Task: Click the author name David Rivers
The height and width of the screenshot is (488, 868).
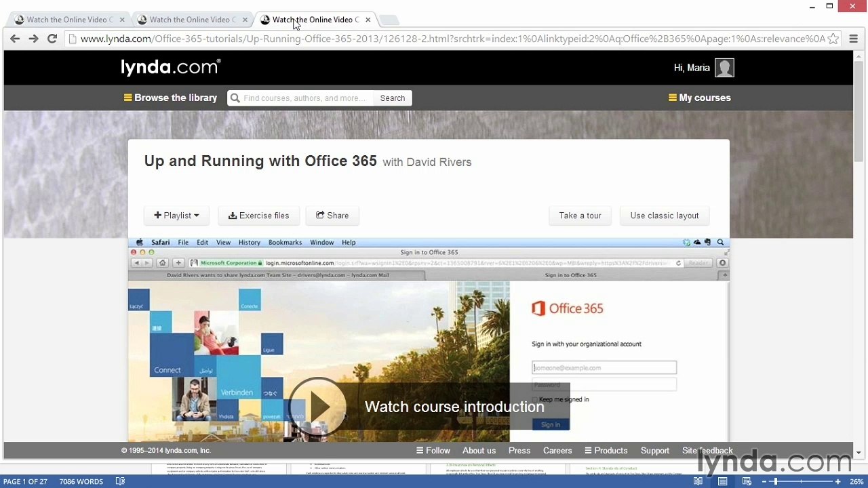Action: (439, 162)
